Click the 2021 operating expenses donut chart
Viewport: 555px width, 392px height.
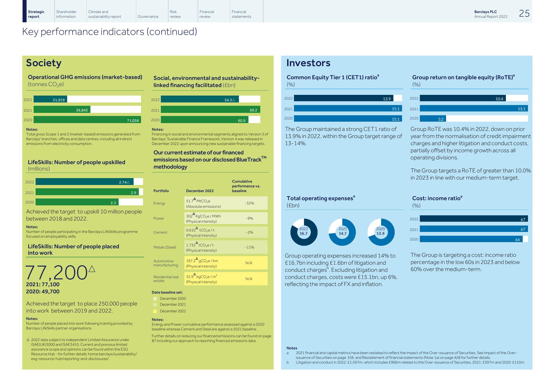(342, 232)
